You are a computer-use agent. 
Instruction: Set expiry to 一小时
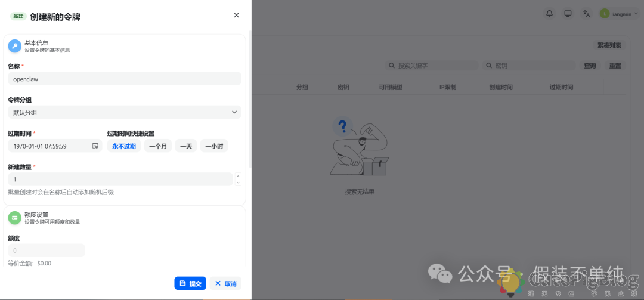[x=214, y=146]
